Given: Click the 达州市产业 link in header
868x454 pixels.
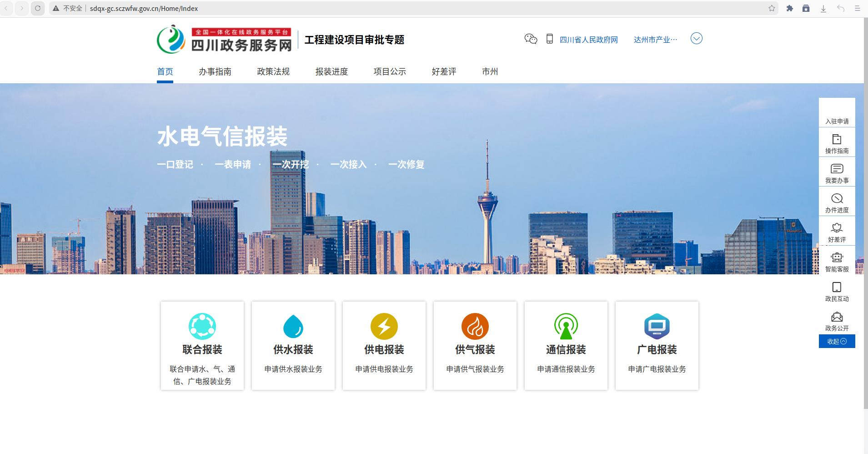Looking at the screenshot, I should tap(655, 40).
